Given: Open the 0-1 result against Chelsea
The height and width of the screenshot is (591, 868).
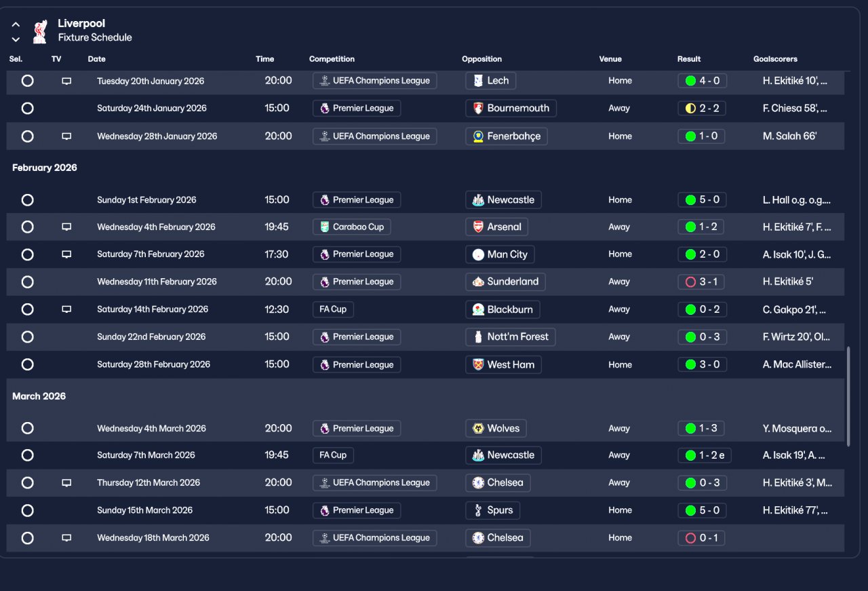Looking at the screenshot, I should 702,538.
